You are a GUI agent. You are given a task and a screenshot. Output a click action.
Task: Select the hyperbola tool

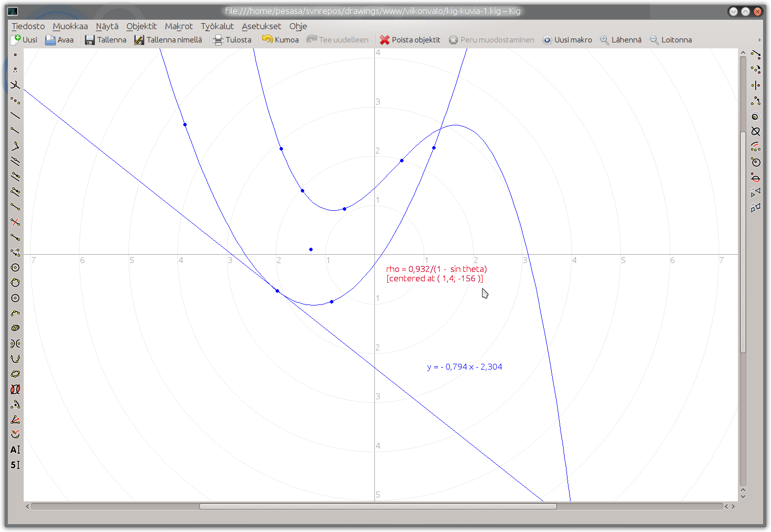coord(15,343)
